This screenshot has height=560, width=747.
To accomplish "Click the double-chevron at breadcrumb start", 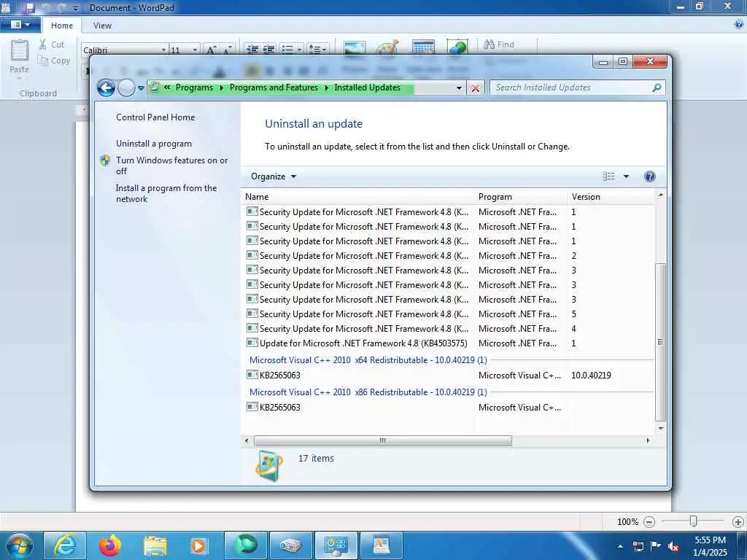I will click(x=167, y=87).
